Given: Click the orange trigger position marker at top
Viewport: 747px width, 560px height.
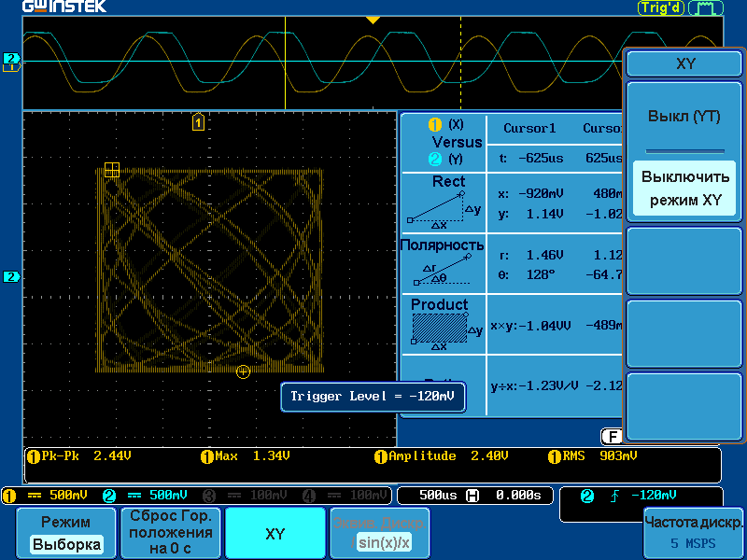Looking at the screenshot, I should coord(373,20).
